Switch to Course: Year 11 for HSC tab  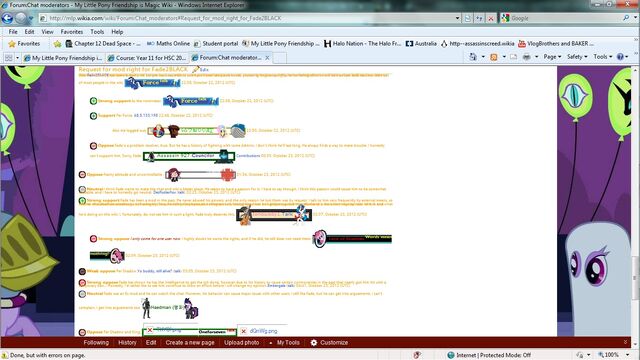click(x=147, y=58)
